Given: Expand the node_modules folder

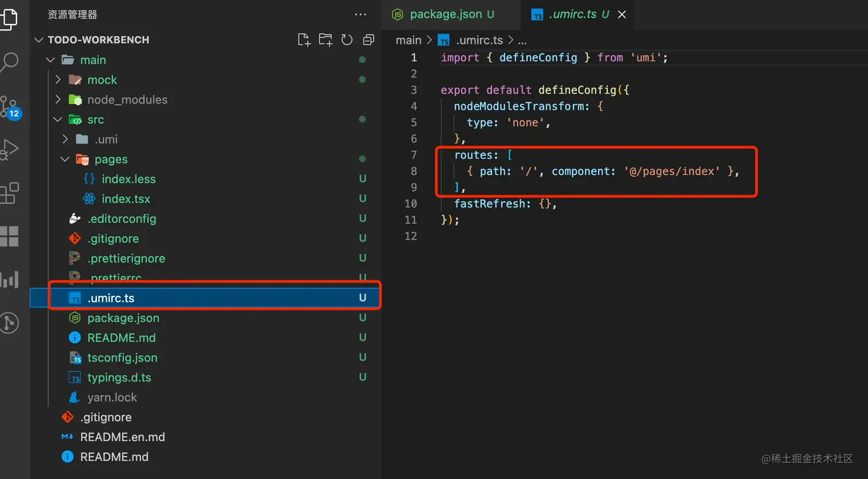Looking at the screenshot, I should pos(58,99).
